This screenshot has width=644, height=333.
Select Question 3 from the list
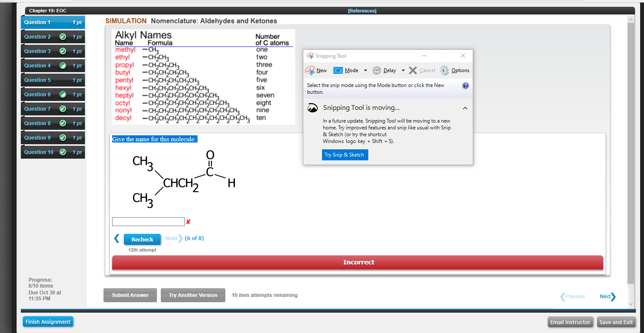point(53,51)
